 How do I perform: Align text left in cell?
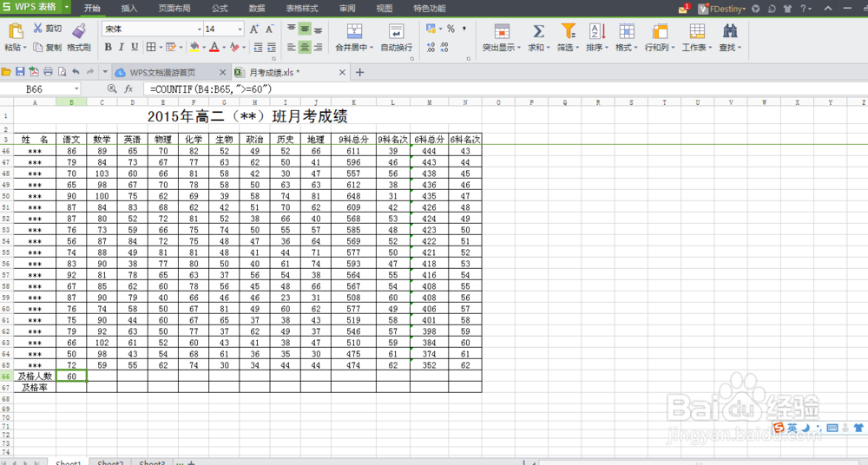[x=291, y=48]
